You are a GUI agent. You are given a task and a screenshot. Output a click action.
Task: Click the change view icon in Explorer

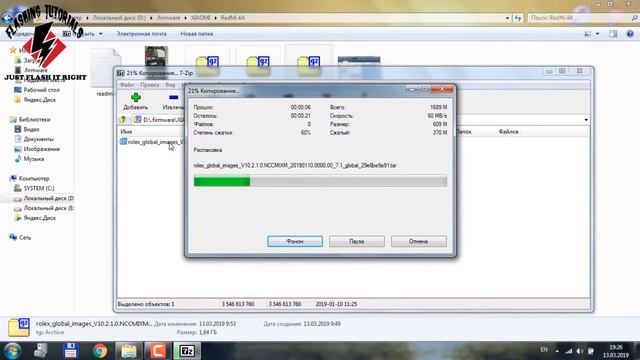[x=588, y=34]
